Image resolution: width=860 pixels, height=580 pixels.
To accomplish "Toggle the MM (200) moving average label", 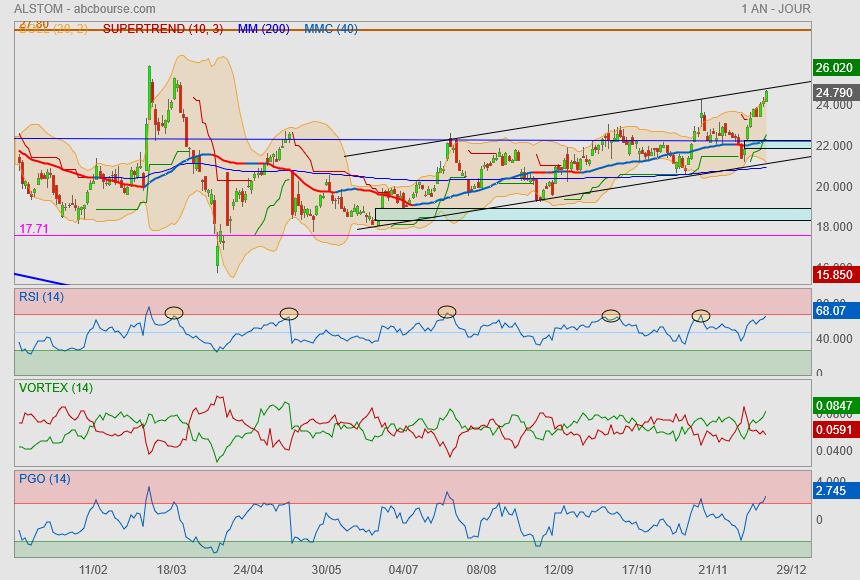I will pos(263,29).
